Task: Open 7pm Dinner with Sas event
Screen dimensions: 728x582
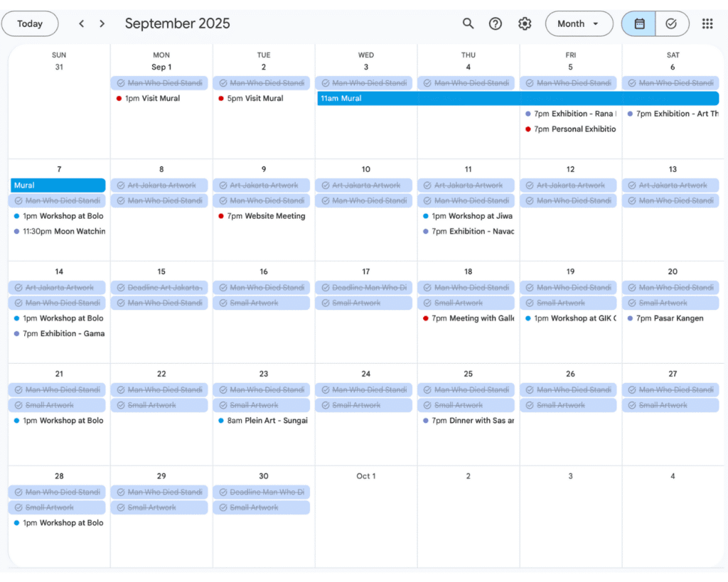Action: 469,421
